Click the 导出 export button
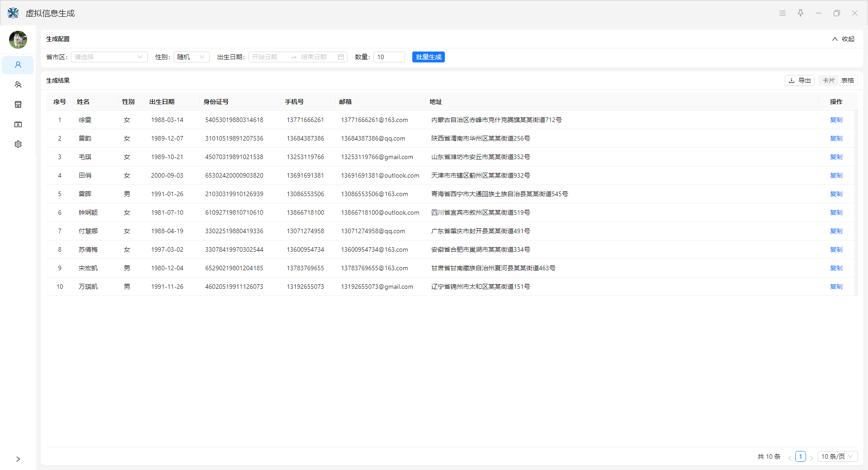The image size is (868, 470). click(799, 80)
